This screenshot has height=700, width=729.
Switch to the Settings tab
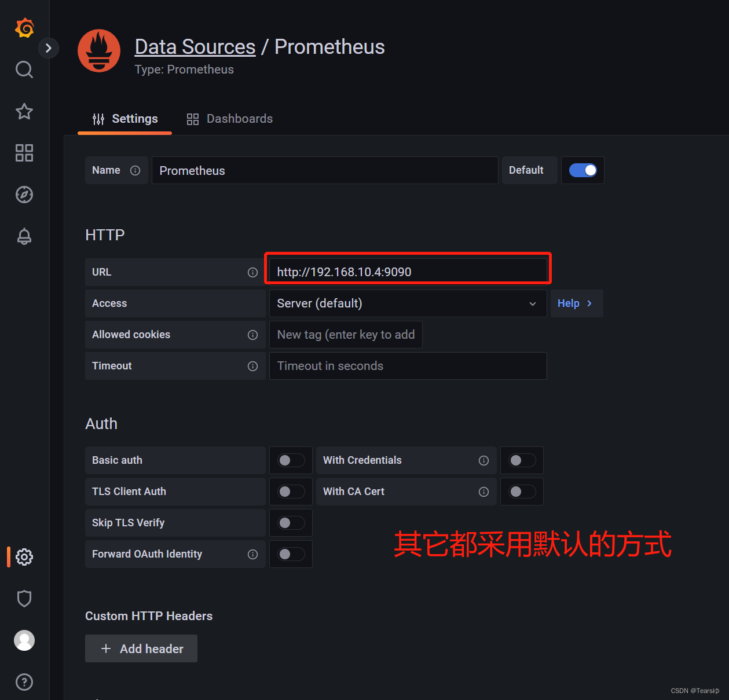click(125, 119)
